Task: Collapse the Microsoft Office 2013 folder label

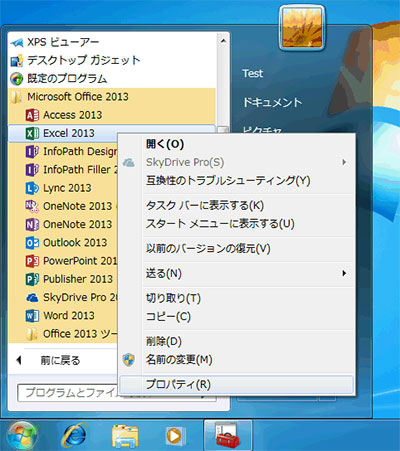Action: pos(78,97)
